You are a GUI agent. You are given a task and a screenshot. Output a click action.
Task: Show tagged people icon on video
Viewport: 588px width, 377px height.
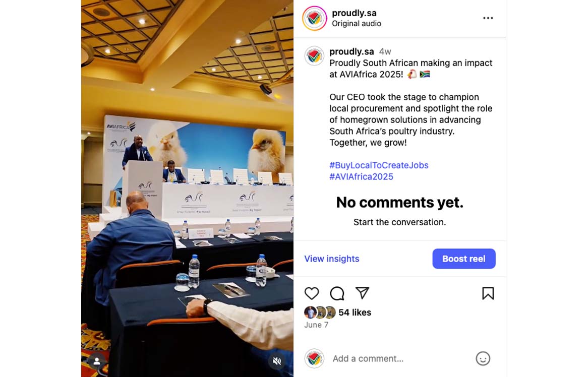pyautogui.click(x=97, y=361)
